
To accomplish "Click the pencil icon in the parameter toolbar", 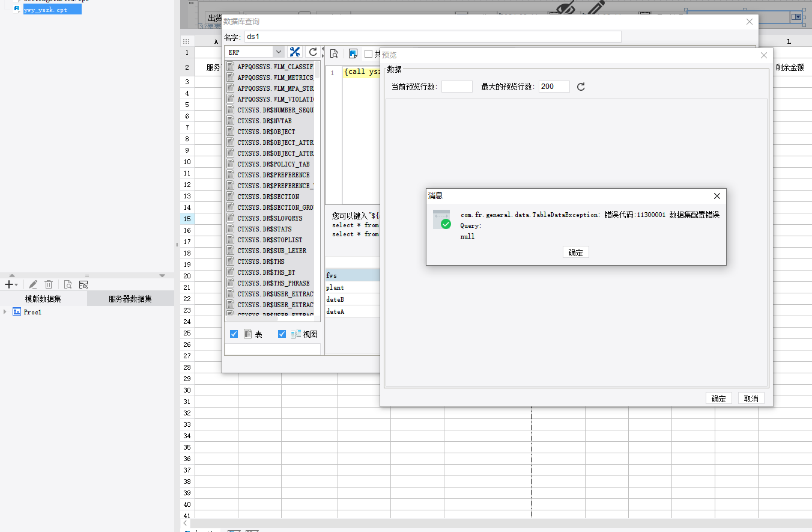I will pyautogui.click(x=596, y=8).
